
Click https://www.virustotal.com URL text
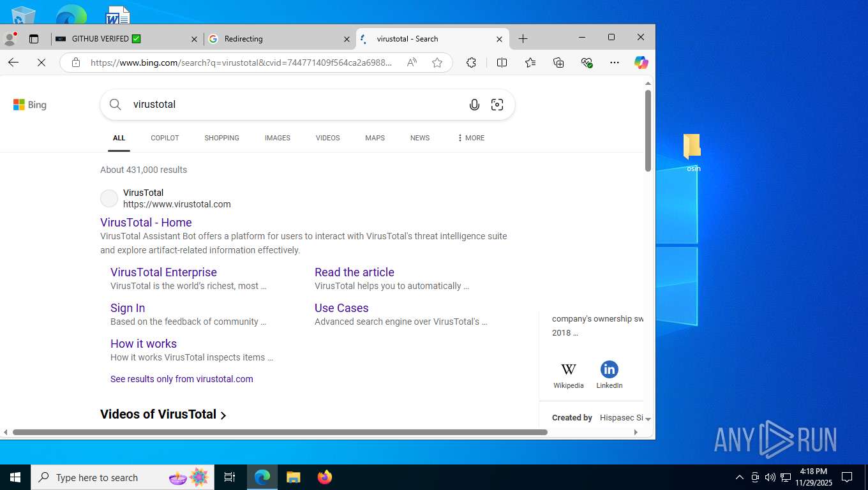click(x=177, y=205)
